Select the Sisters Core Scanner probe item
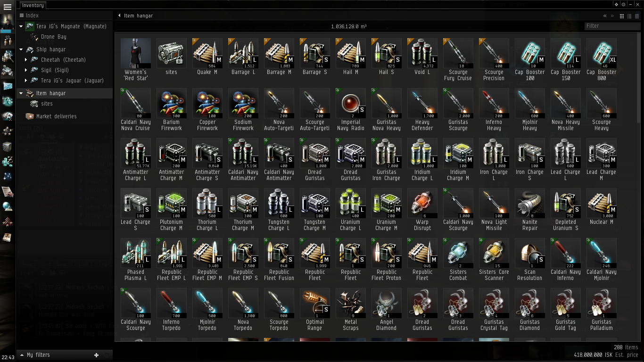644x362 pixels. tap(494, 259)
